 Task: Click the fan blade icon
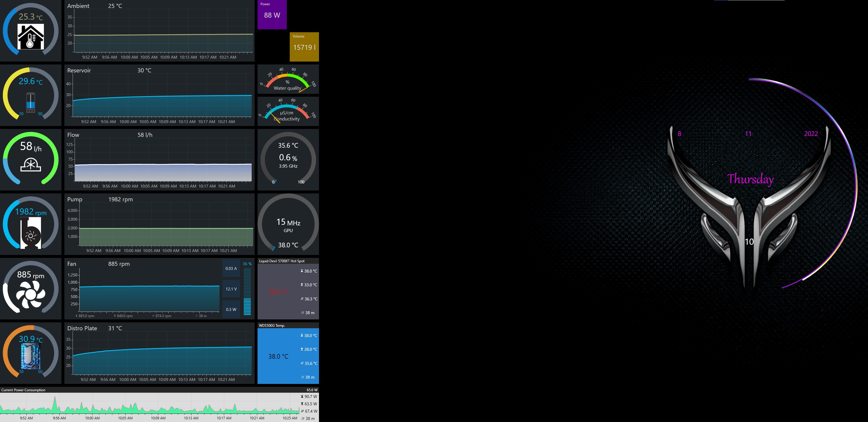30,295
